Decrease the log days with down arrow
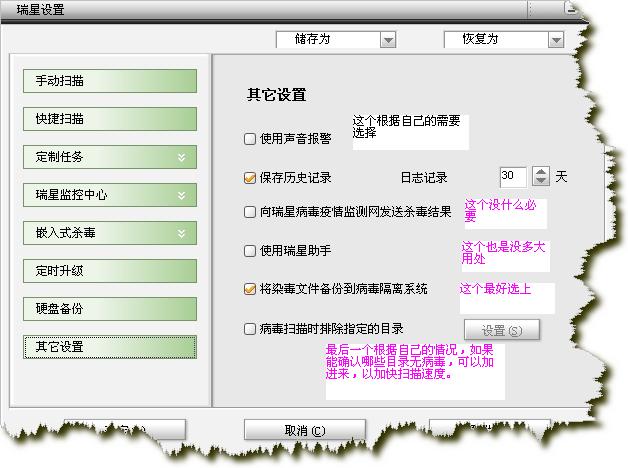Image resolution: width=628 pixels, height=468 pixels. tap(541, 181)
